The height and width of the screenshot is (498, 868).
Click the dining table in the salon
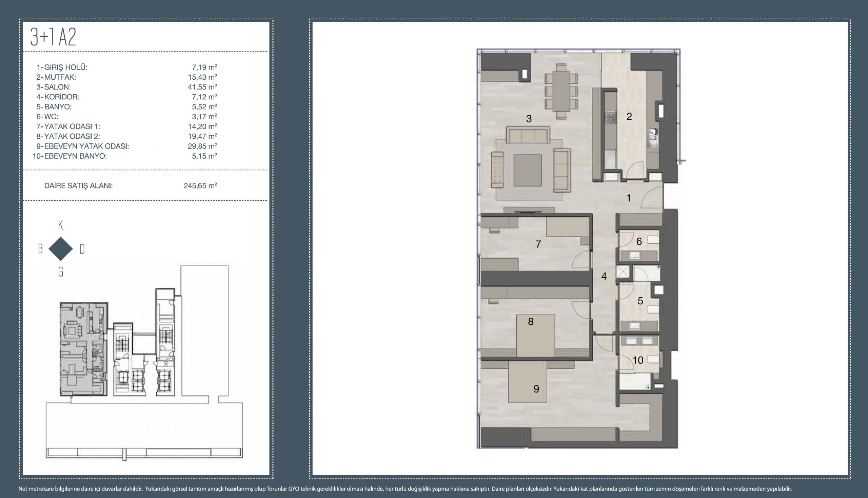point(561,91)
